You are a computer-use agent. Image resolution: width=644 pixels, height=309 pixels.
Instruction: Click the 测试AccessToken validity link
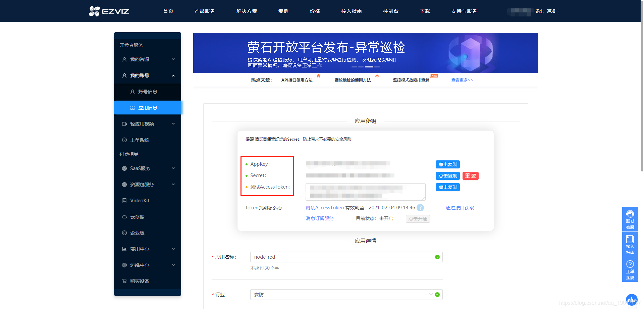pyautogui.click(x=325, y=208)
